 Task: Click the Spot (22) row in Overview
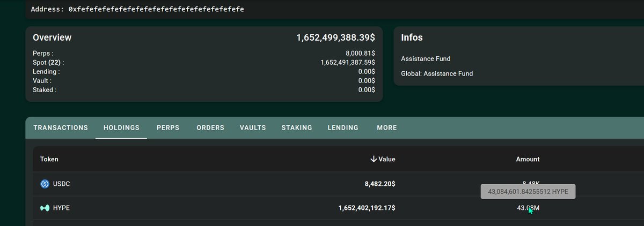(48, 62)
